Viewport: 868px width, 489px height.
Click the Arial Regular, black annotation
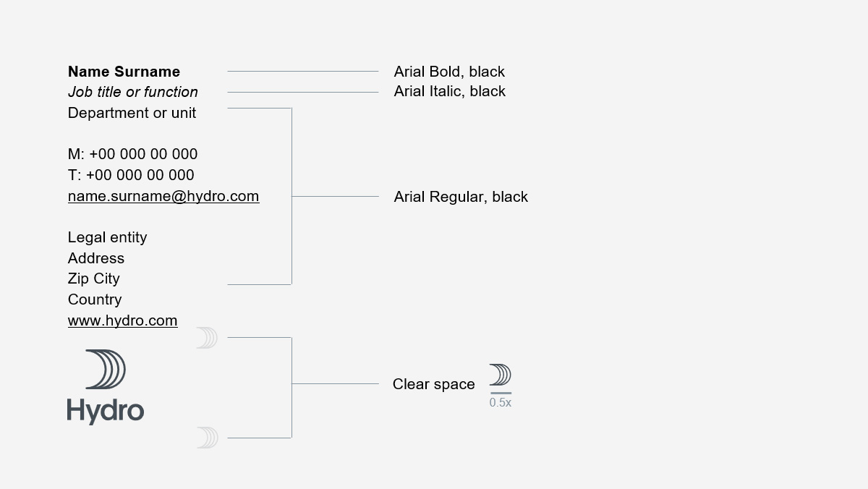coord(461,197)
